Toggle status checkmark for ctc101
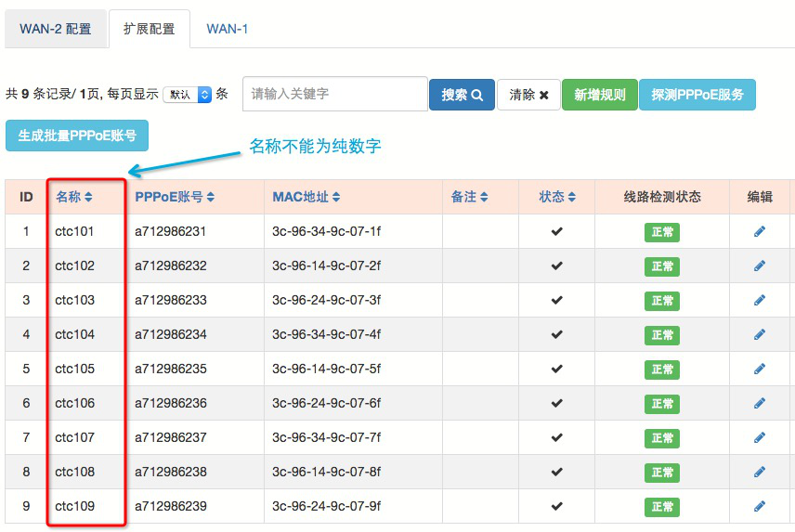Image resolution: width=795 pixels, height=532 pixels. pyautogui.click(x=557, y=231)
